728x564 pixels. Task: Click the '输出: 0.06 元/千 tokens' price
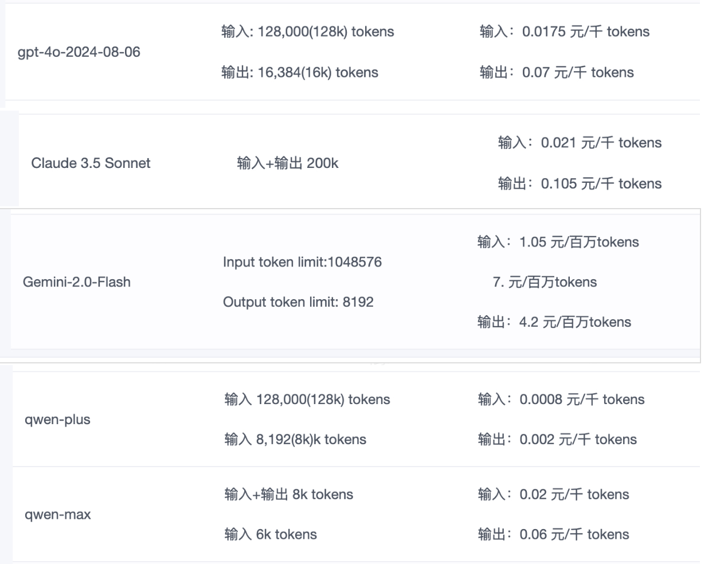point(553,535)
